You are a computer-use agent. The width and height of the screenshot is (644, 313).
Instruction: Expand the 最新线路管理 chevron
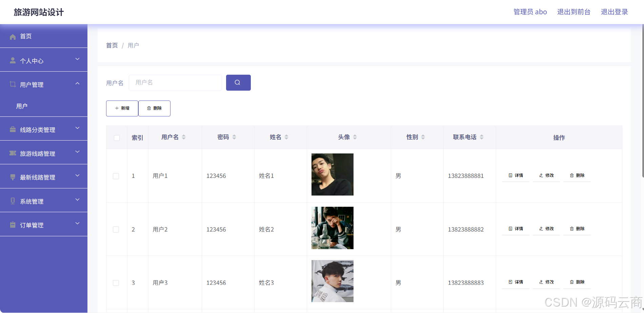(77, 176)
